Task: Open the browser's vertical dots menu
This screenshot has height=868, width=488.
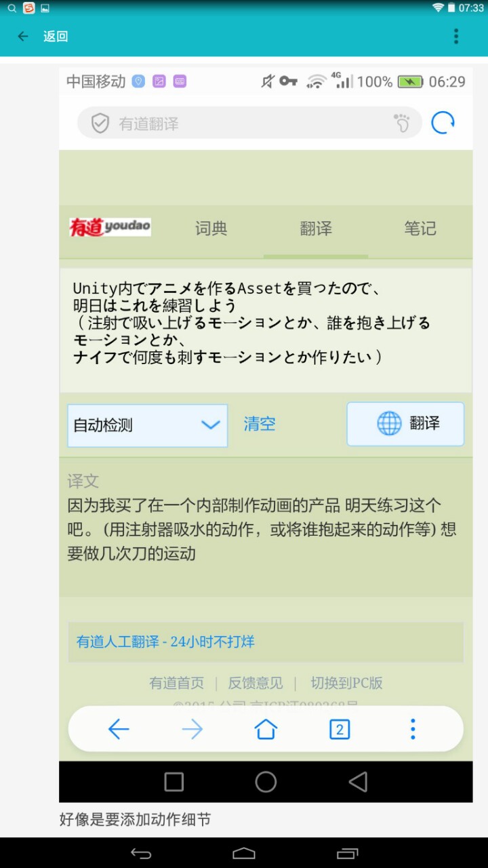Action: (413, 729)
